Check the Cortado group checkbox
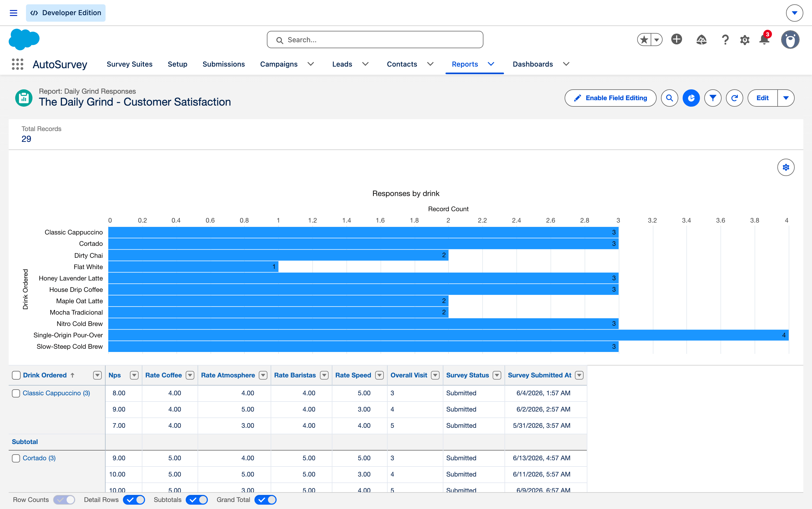This screenshot has width=812, height=509. pyautogui.click(x=16, y=458)
